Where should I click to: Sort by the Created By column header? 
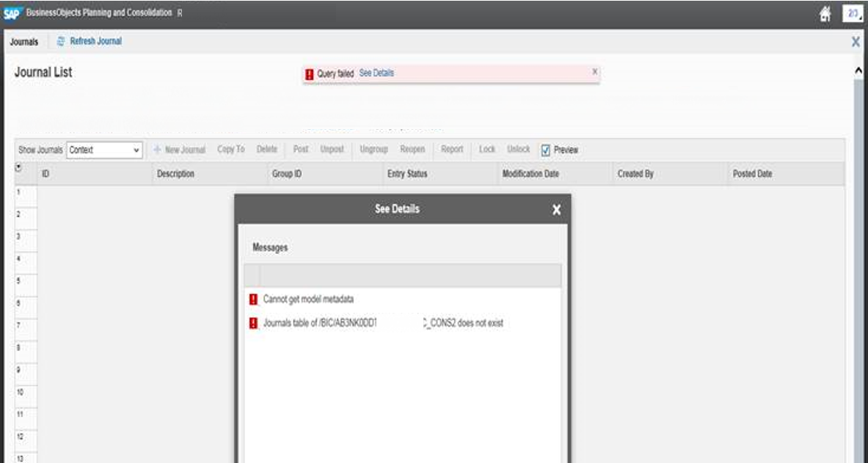click(x=671, y=174)
